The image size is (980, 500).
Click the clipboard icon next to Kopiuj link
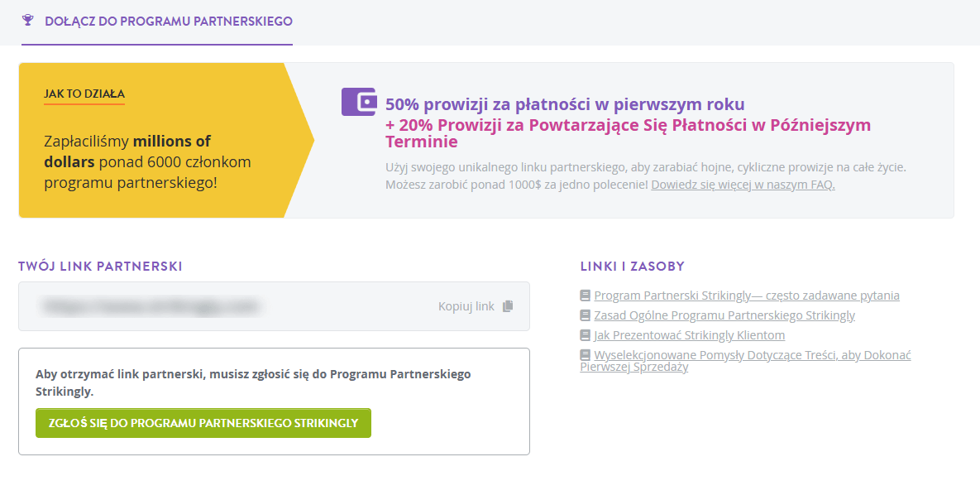coord(510,306)
